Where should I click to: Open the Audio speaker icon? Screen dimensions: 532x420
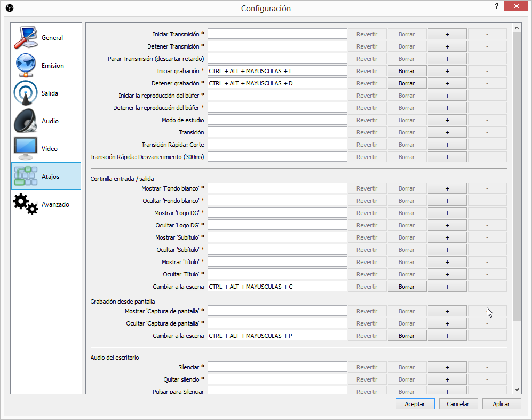click(x=26, y=121)
